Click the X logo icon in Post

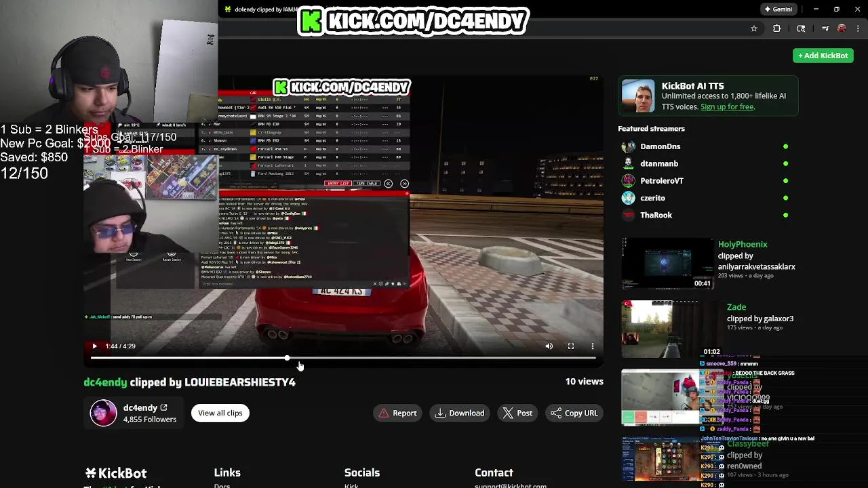(508, 413)
